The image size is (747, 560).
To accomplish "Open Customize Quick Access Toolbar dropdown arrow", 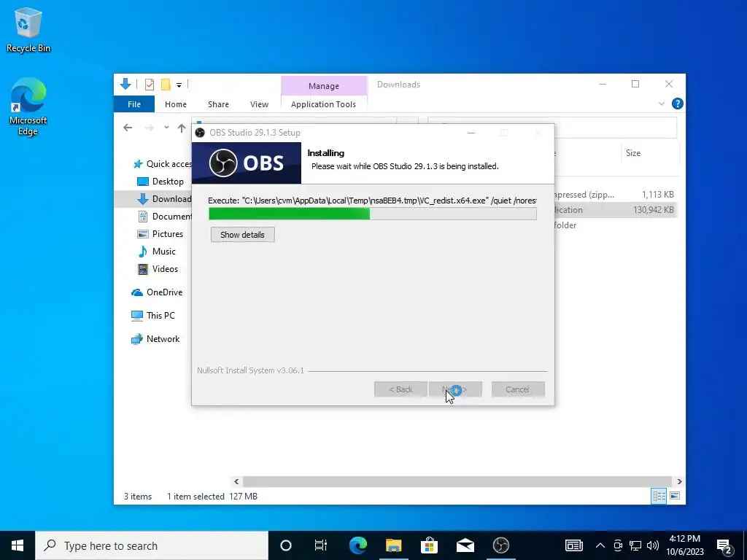I will coord(179,85).
